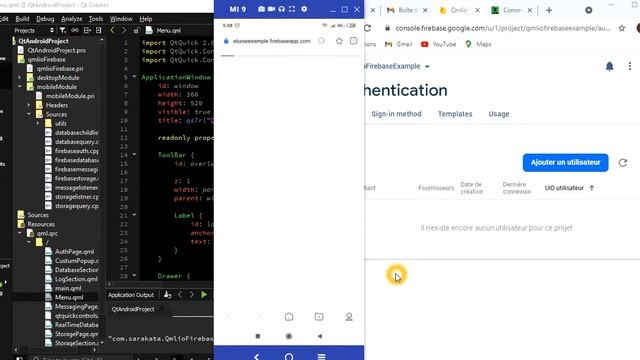Open the Debug menu
The image size is (640, 360).
click(45, 19)
